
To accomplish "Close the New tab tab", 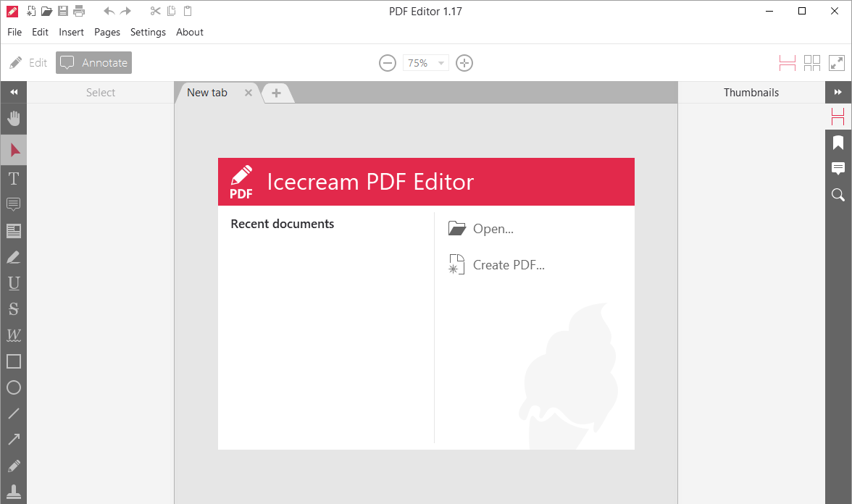I will [x=248, y=93].
